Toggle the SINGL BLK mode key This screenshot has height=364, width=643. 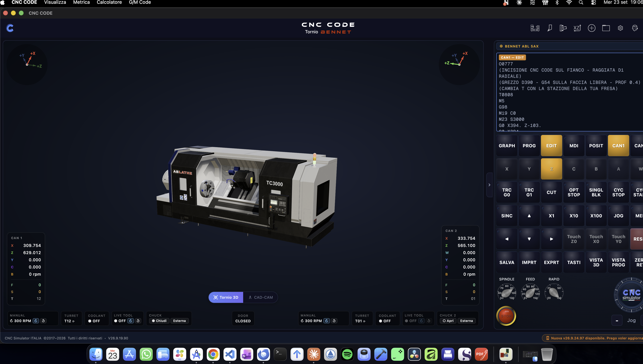point(596,192)
